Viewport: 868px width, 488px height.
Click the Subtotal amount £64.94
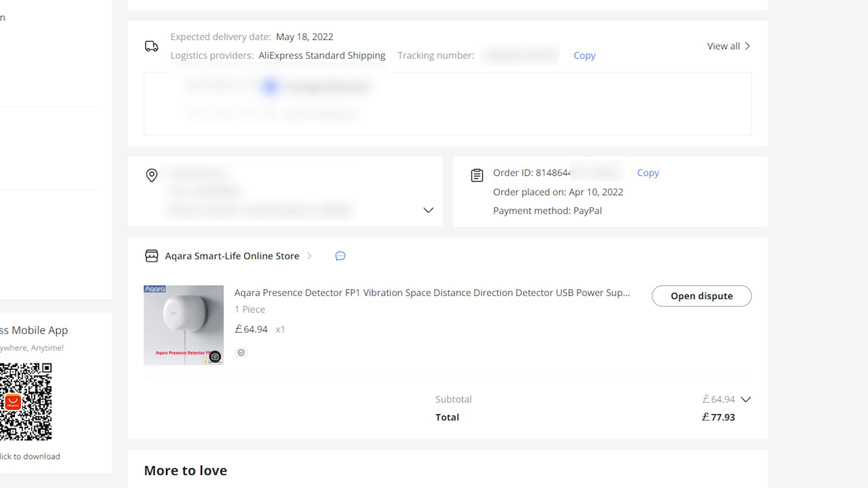[x=718, y=399]
